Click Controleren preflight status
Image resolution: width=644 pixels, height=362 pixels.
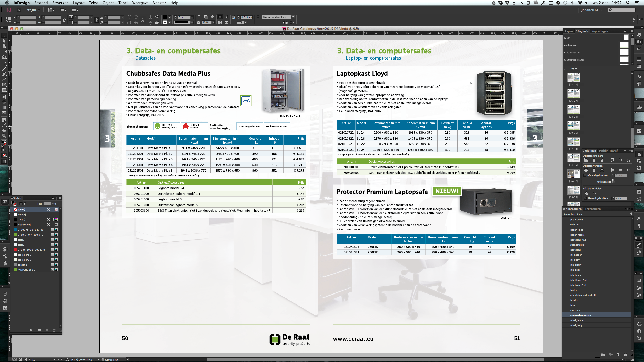click(x=112, y=360)
